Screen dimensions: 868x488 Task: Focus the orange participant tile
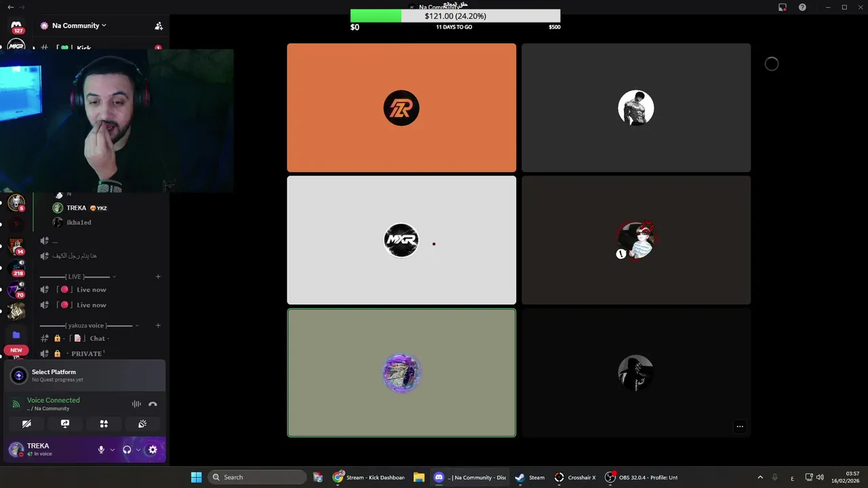tap(401, 108)
